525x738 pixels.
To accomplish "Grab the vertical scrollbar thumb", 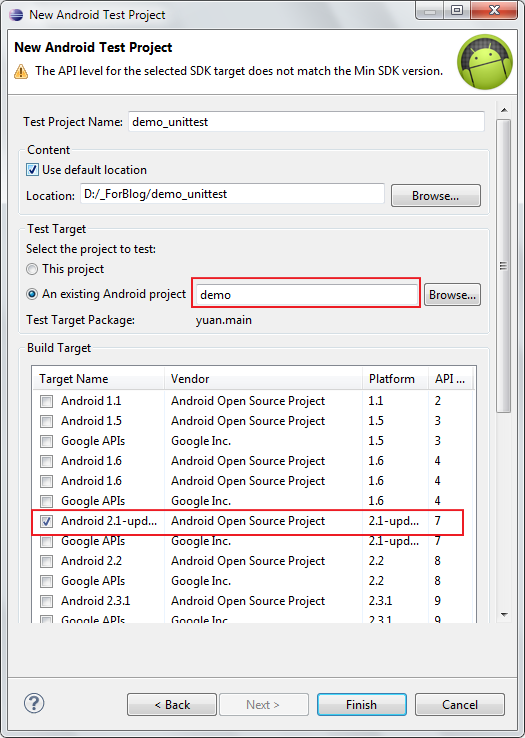I will 504,265.
